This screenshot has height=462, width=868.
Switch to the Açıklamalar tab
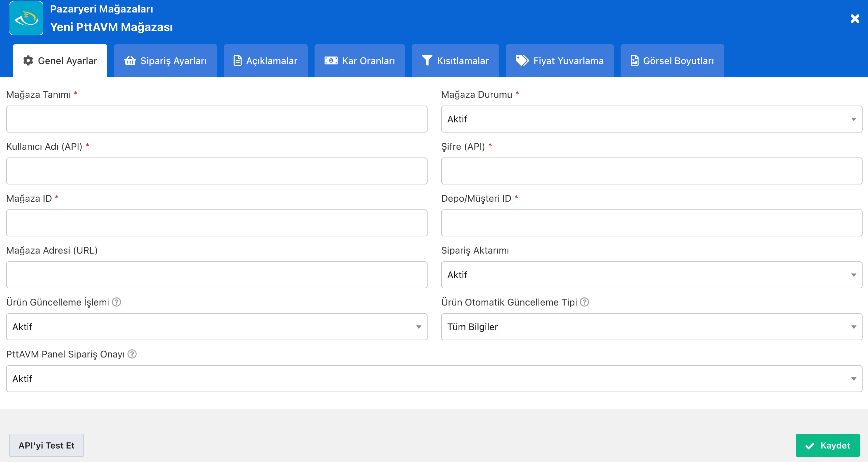[266, 61]
